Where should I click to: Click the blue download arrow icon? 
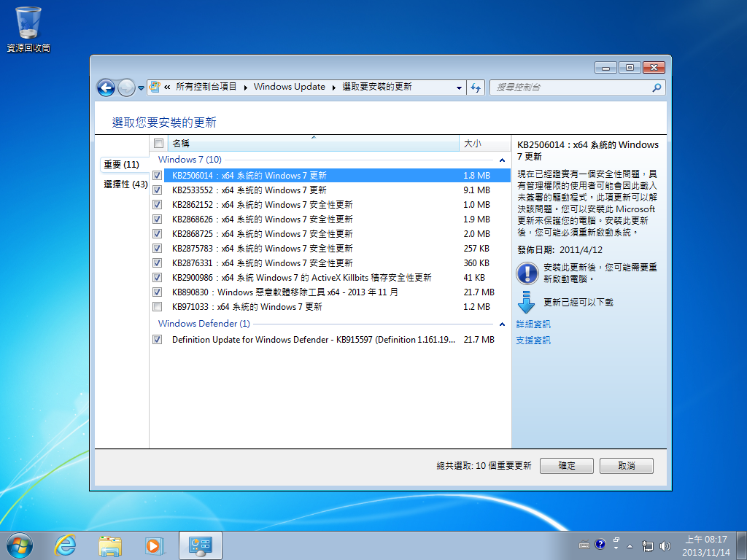point(527,303)
